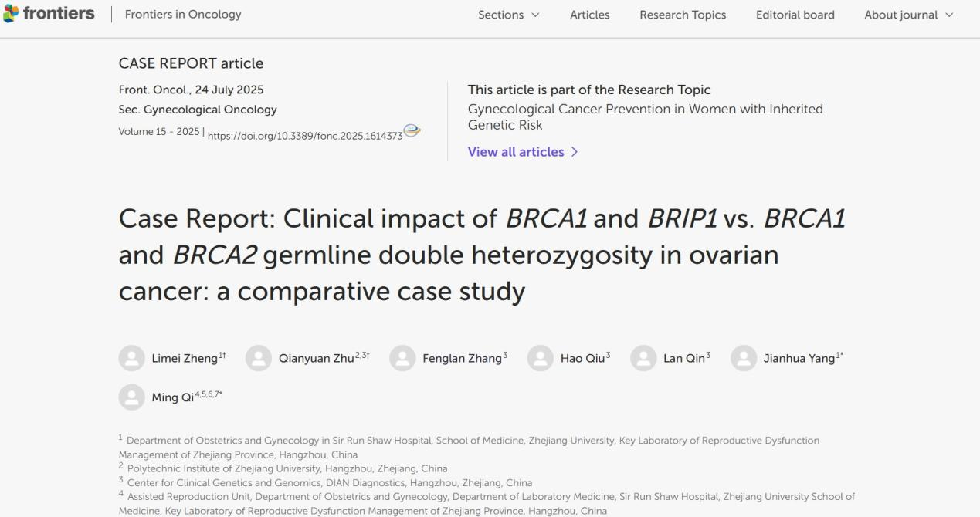Click Jianhua Yang's author avatar icon
Screen dimensions: 980x517
click(743, 358)
